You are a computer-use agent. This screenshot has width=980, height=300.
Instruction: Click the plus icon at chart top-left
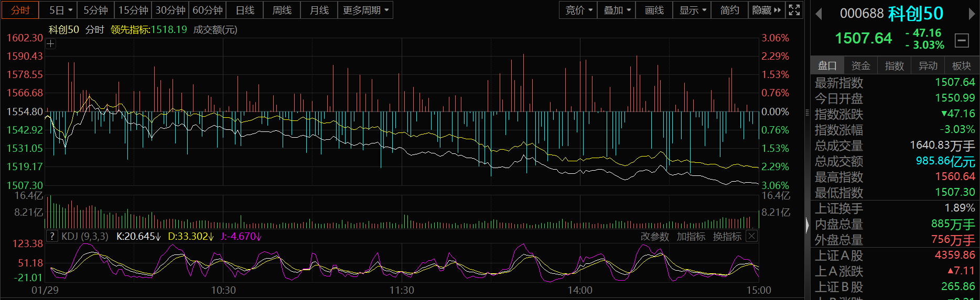click(x=50, y=44)
